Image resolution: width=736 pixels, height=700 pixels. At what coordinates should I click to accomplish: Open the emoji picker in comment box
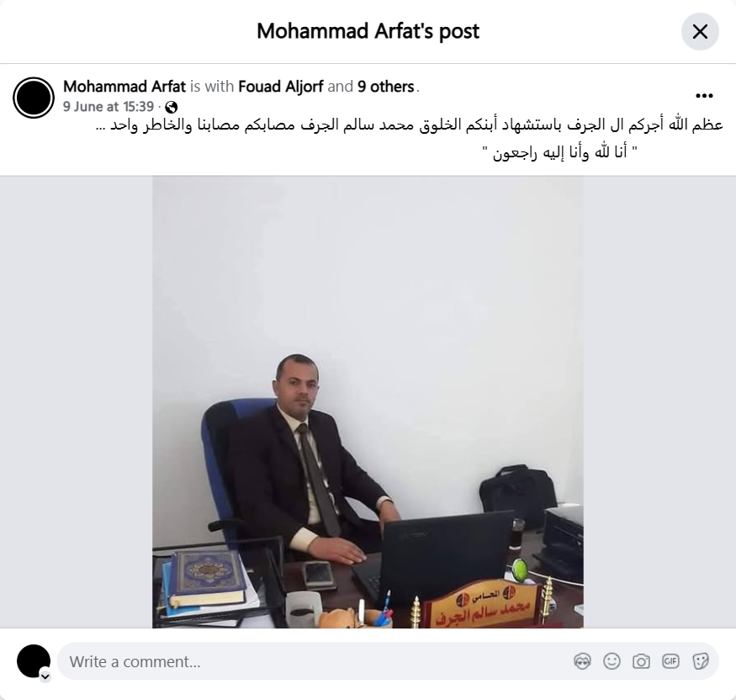point(612,661)
